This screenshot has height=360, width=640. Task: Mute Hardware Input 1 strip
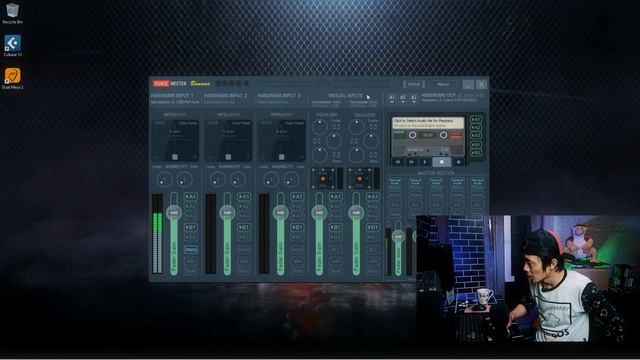pos(191,270)
